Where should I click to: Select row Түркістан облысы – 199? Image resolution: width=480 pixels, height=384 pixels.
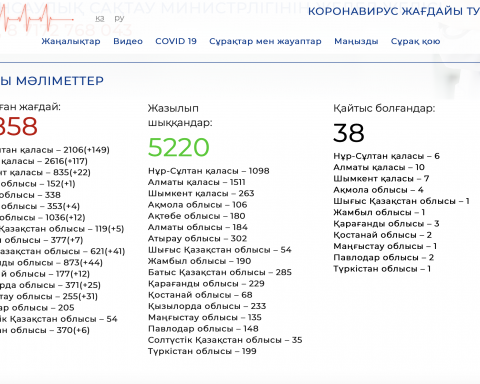(x=202, y=351)
